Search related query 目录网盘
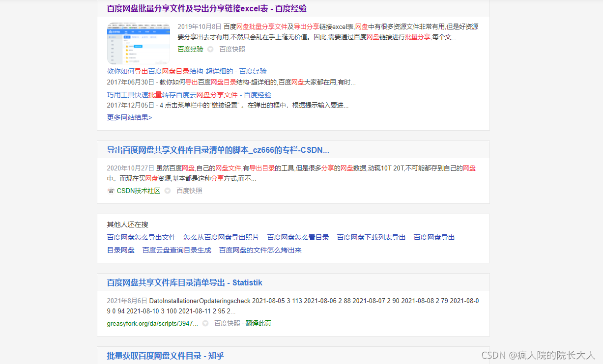The width and height of the screenshot is (603, 364). [x=121, y=250]
